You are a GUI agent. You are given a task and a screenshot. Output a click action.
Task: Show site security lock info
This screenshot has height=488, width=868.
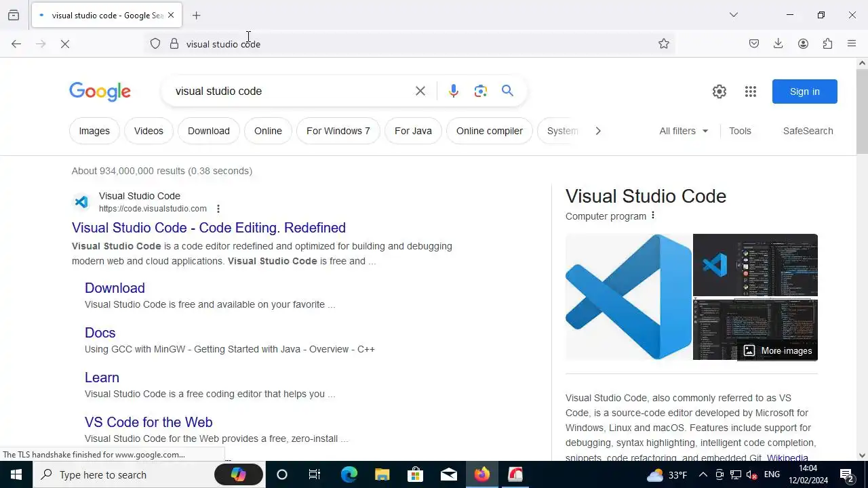pos(174,44)
